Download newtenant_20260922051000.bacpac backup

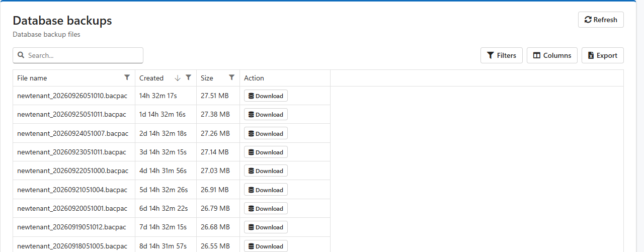tap(266, 171)
